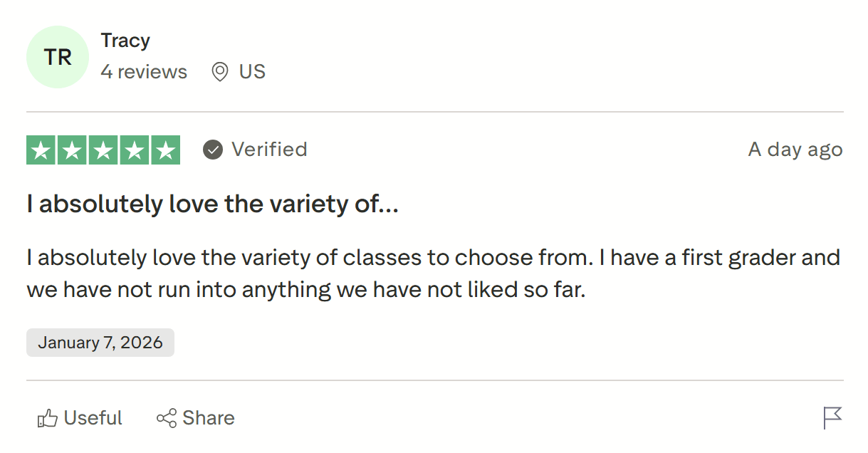
Task: Click the flag icon to report this review
Action: click(832, 417)
